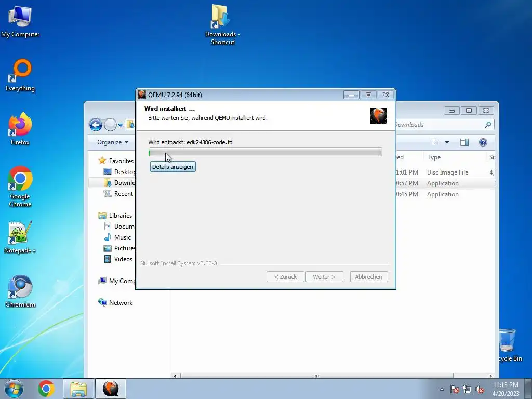532x399 pixels.
Task: Open Explorer help icon
Action: click(x=483, y=142)
